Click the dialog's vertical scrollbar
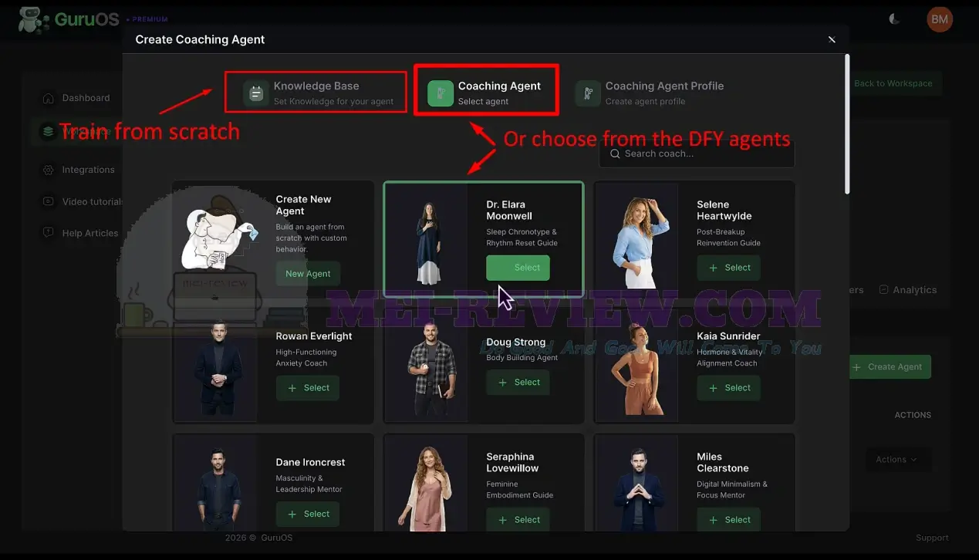 [x=847, y=123]
